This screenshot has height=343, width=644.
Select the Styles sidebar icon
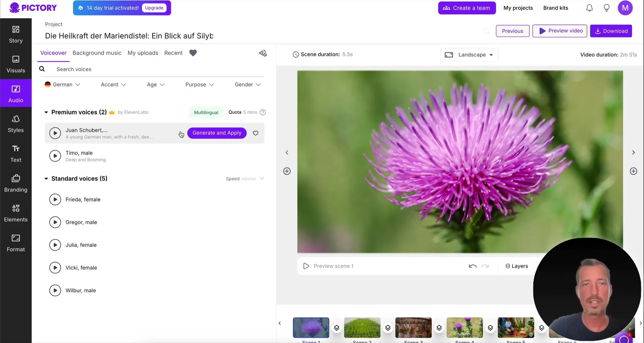point(15,124)
